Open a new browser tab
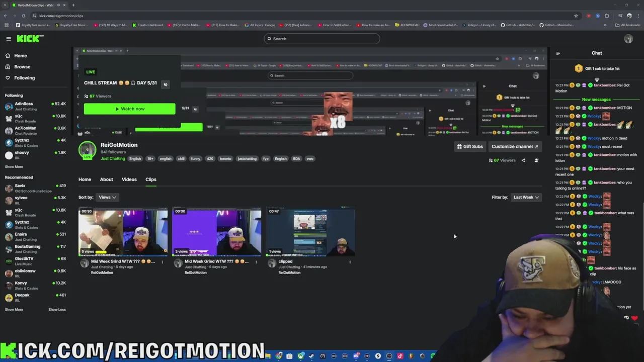Image resolution: width=644 pixels, height=362 pixels. point(73,5)
